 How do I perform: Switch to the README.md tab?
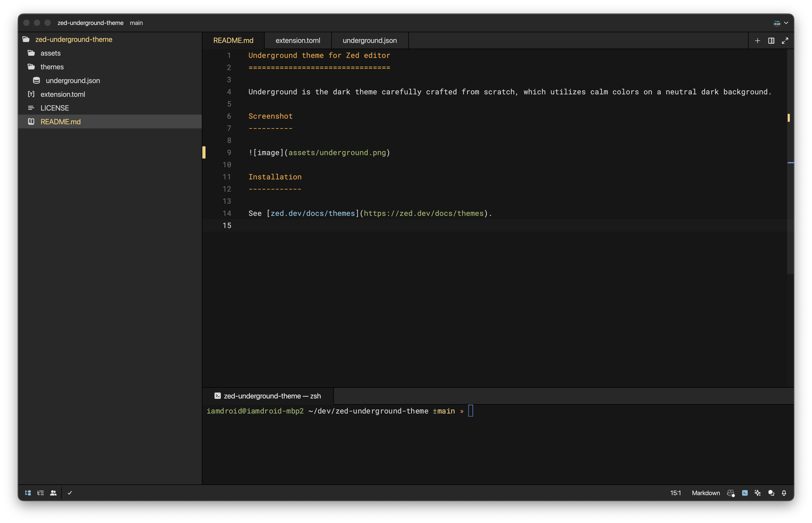point(233,40)
